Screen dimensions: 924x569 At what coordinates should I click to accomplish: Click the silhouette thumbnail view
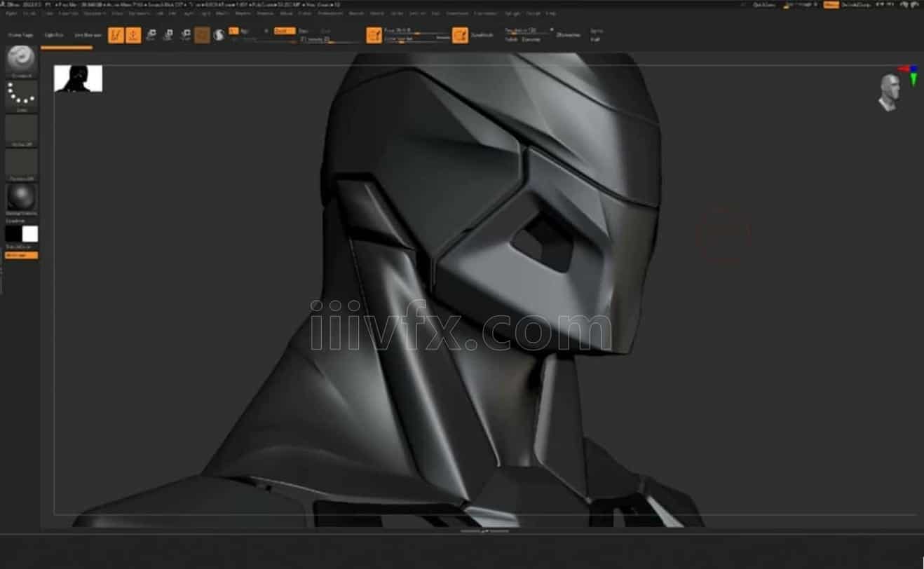click(79, 78)
